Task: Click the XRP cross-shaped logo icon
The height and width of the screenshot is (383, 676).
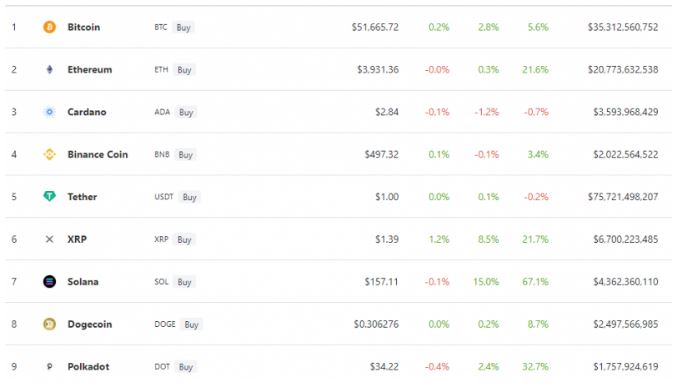Action: [50, 239]
